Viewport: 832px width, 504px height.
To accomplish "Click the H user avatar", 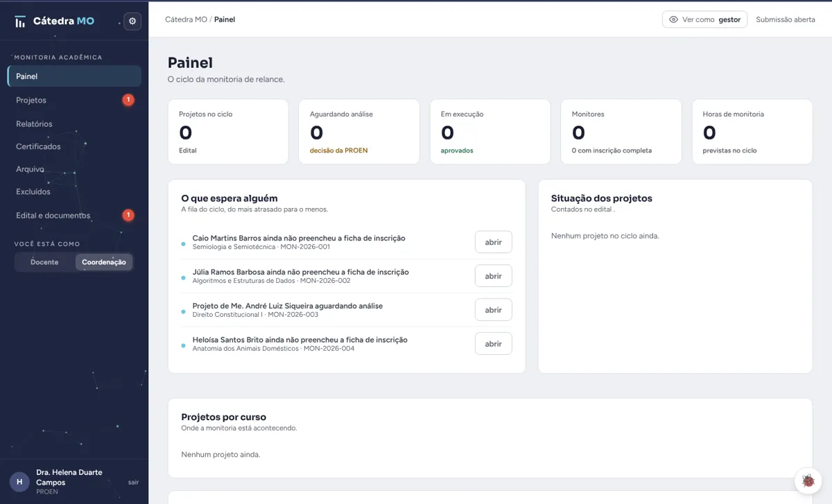I will [19, 482].
